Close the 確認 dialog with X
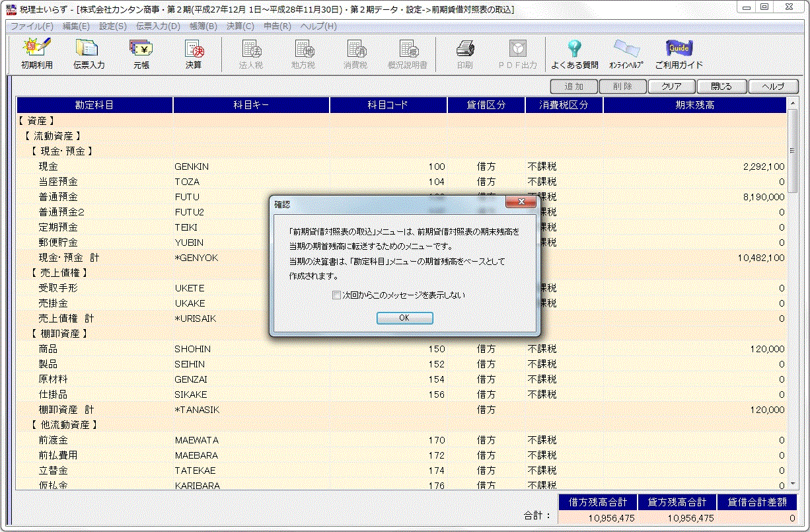 tap(520, 202)
